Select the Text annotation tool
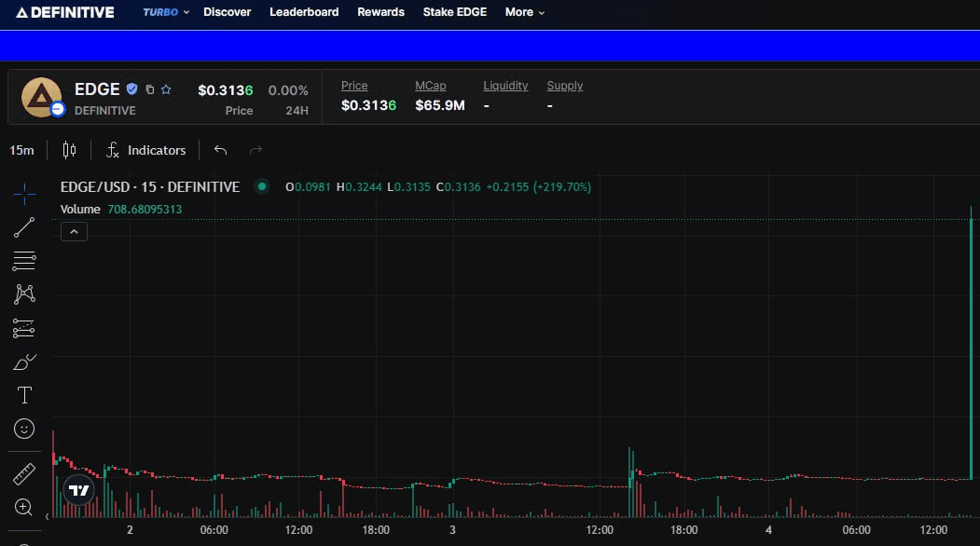This screenshot has height=546, width=980. tap(24, 395)
